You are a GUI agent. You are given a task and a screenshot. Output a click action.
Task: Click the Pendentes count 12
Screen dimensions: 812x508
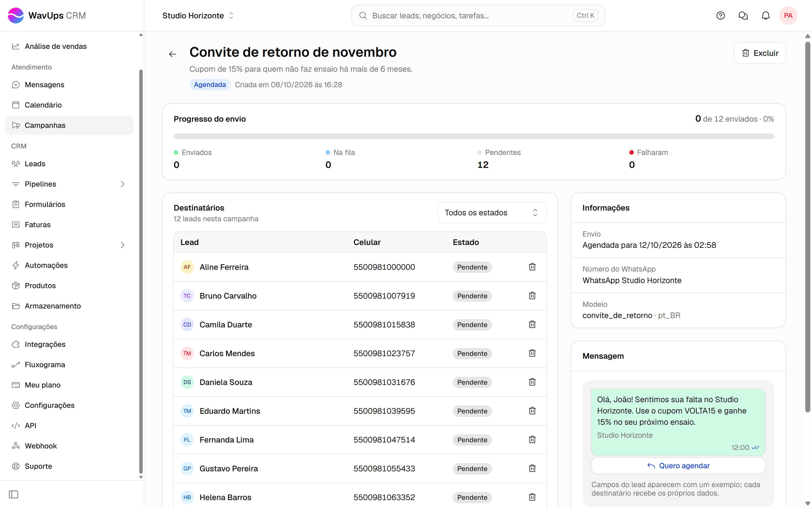tap(483, 165)
